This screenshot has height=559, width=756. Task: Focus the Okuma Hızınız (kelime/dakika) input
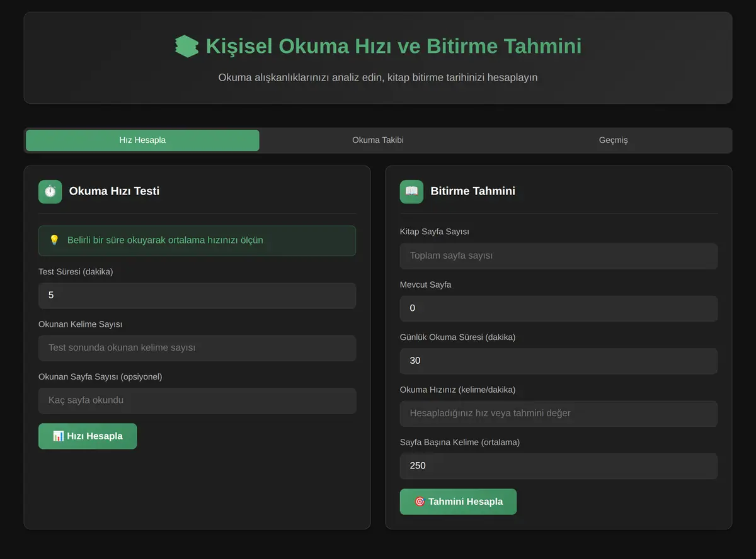[559, 414]
